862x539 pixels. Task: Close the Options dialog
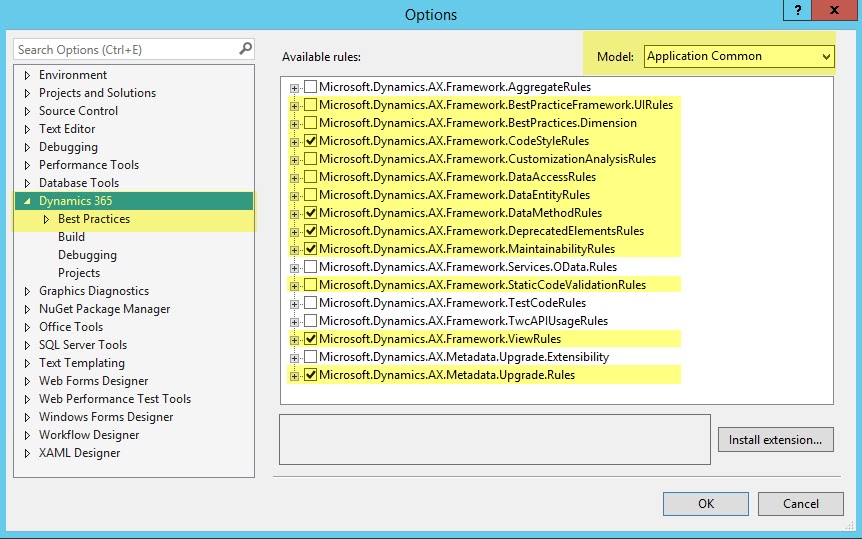(x=835, y=10)
